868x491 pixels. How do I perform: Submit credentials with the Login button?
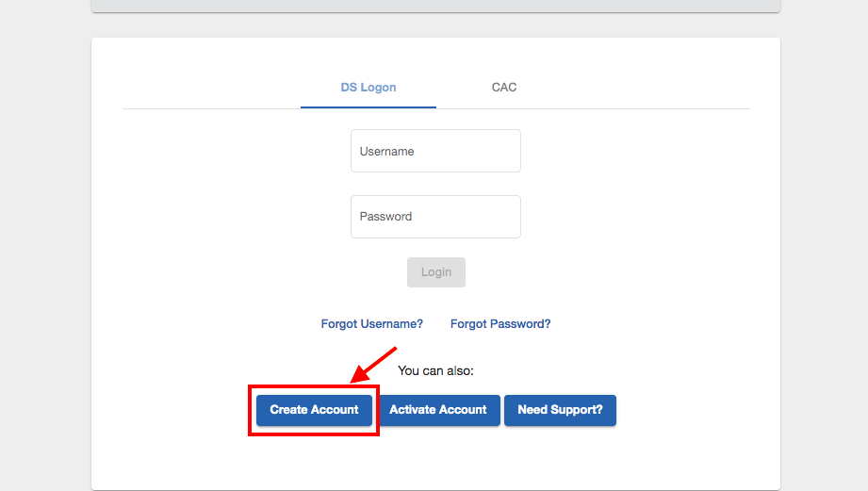coord(436,272)
